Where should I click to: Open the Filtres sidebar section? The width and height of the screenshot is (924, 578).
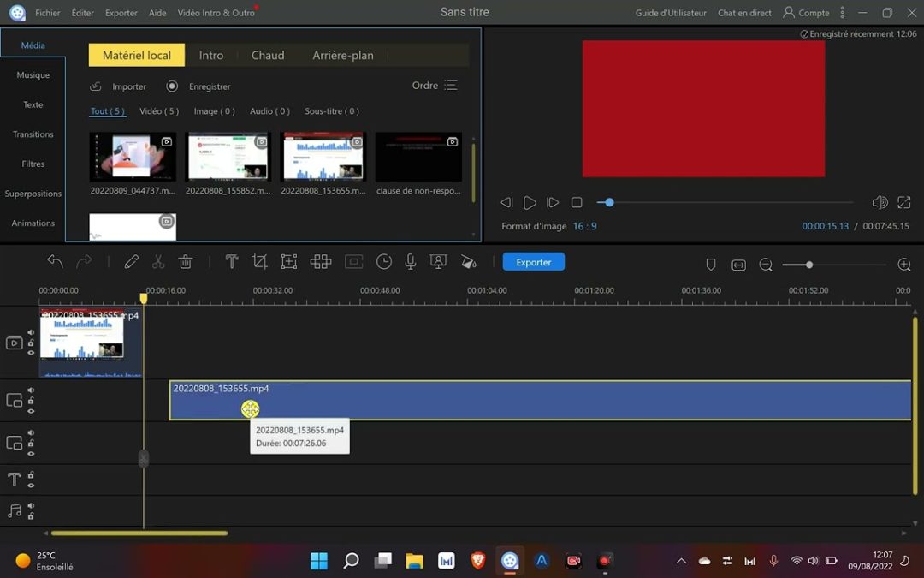33,164
